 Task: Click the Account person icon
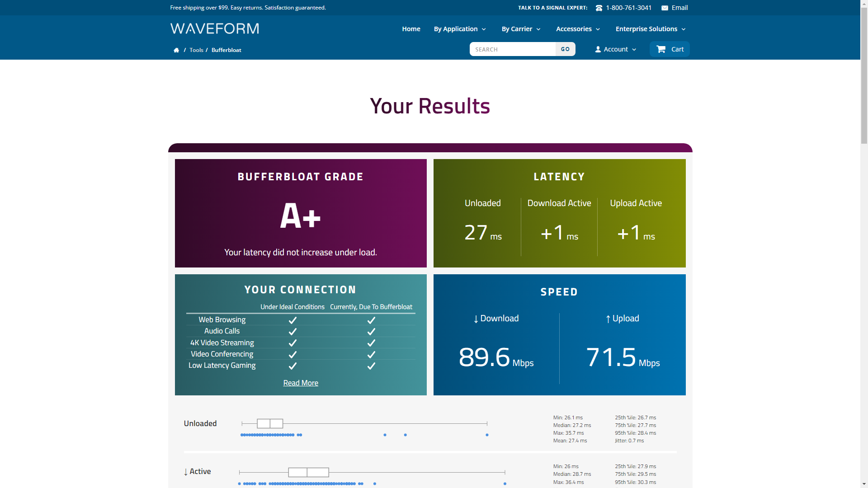598,49
